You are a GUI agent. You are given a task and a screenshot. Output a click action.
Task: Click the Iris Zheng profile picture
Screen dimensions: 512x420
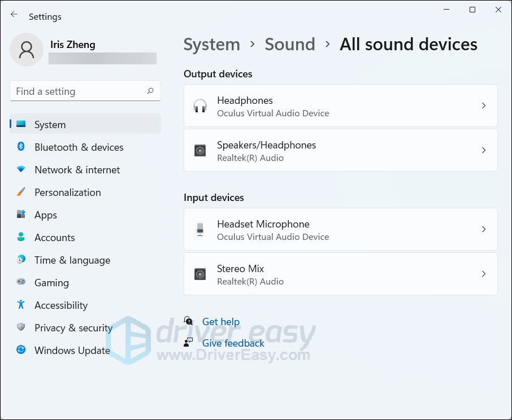pyautogui.click(x=26, y=50)
